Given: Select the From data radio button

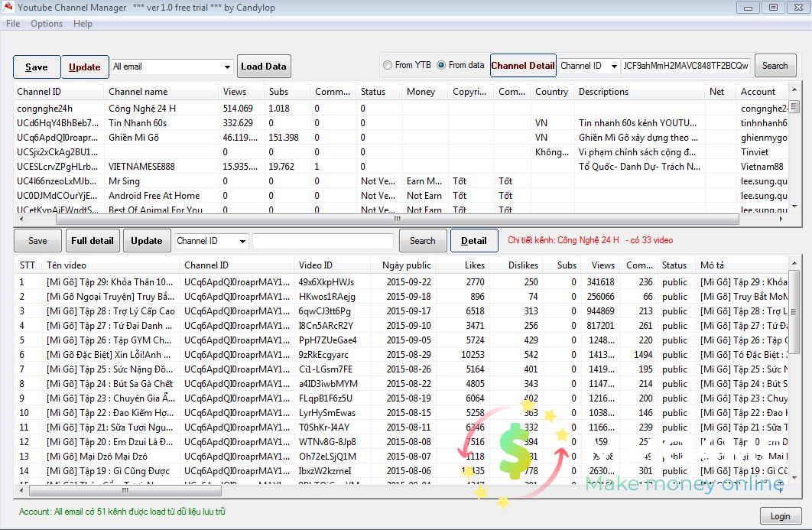Looking at the screenshot, I should 441,65.
